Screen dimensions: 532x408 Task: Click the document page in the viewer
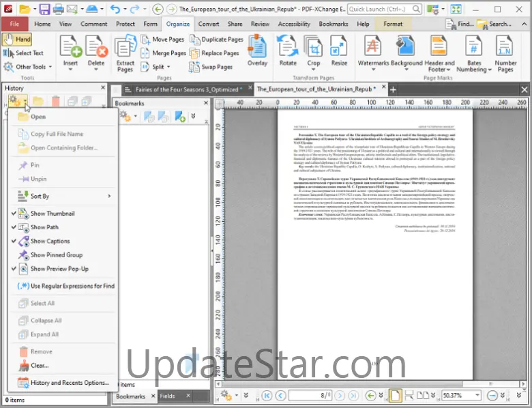tap(375, 244)
